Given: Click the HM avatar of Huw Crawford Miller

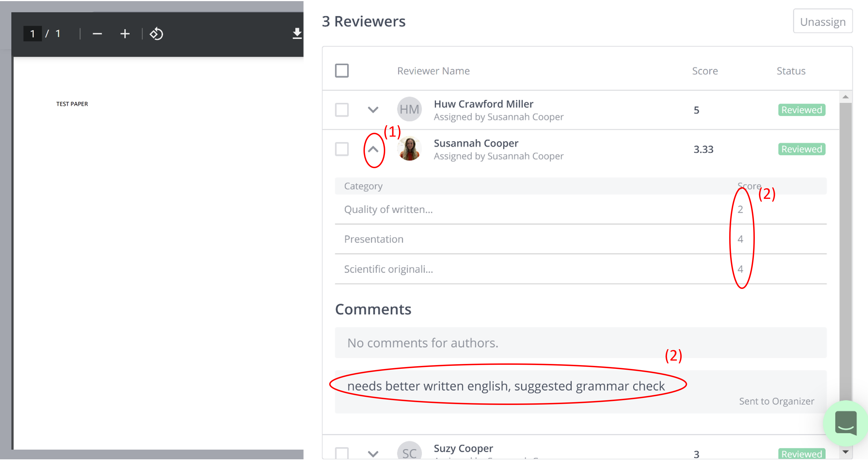Looking at the screenshot, I should pyautogui.click(x=409, y=109).
